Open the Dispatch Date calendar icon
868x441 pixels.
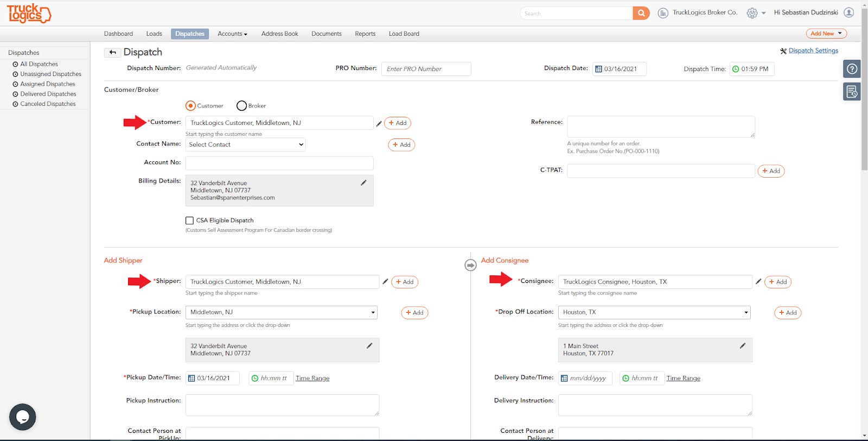(x=599, y=69)
